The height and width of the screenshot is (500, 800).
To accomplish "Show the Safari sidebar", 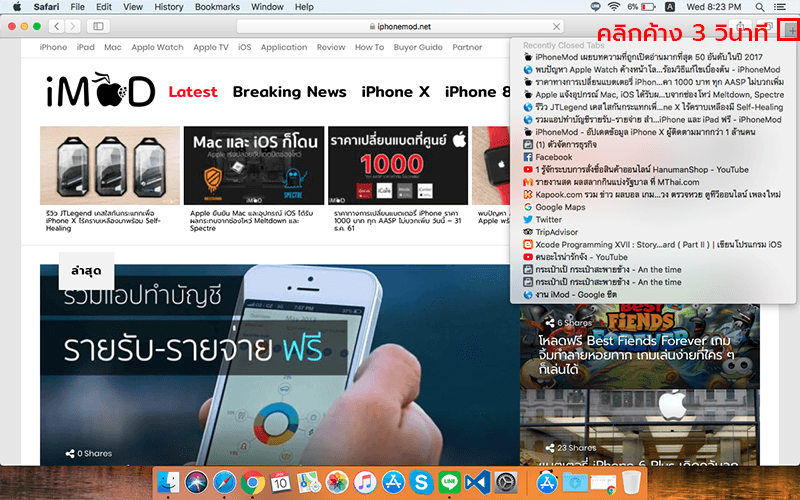I will [x=98, y=26].
